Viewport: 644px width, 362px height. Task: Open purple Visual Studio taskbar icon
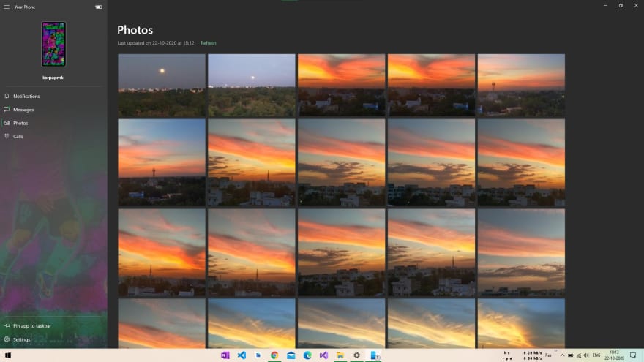pyautogui.click(x=323, y=355)
